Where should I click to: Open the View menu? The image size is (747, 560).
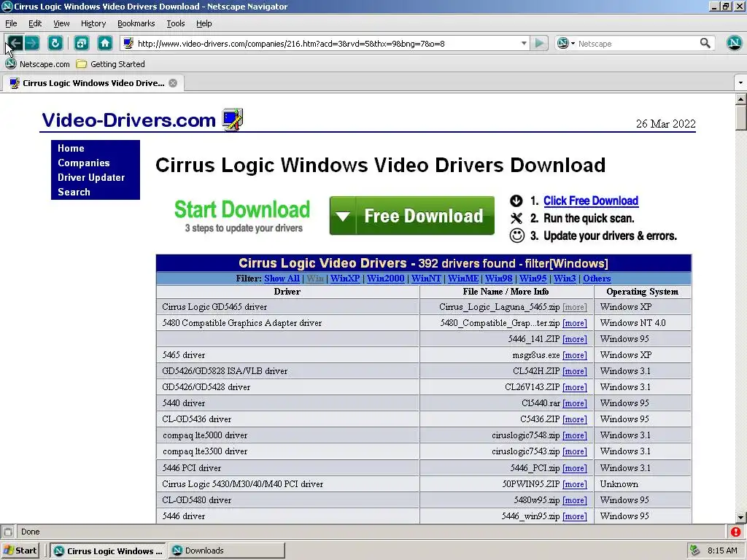click(x=61, y=23)
